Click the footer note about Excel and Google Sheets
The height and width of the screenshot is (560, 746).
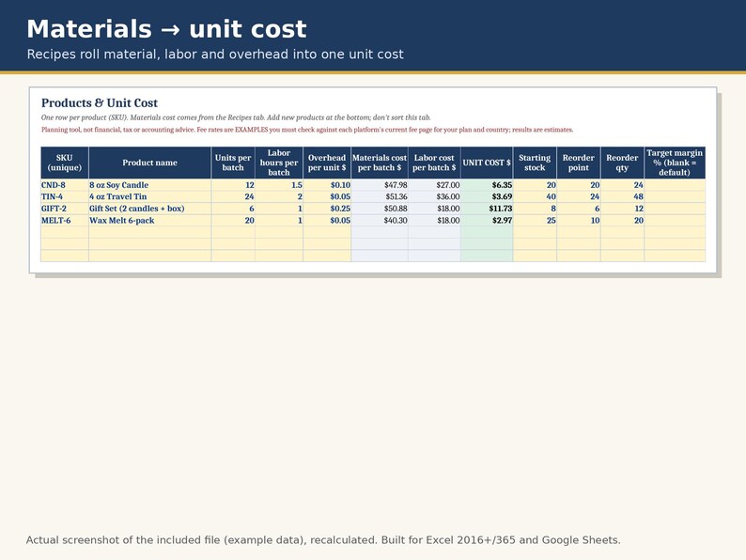pyautogui.click(x=323, y=540)
